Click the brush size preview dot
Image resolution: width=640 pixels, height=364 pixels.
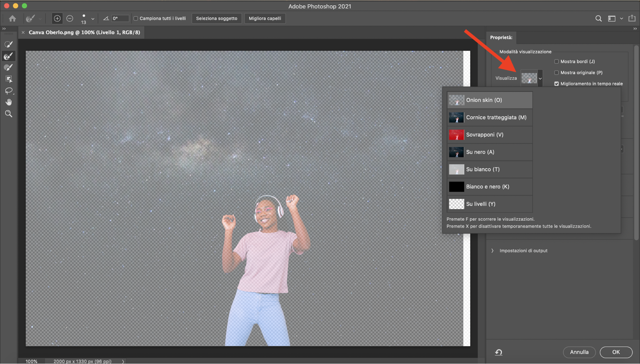(x=84, y=16)
